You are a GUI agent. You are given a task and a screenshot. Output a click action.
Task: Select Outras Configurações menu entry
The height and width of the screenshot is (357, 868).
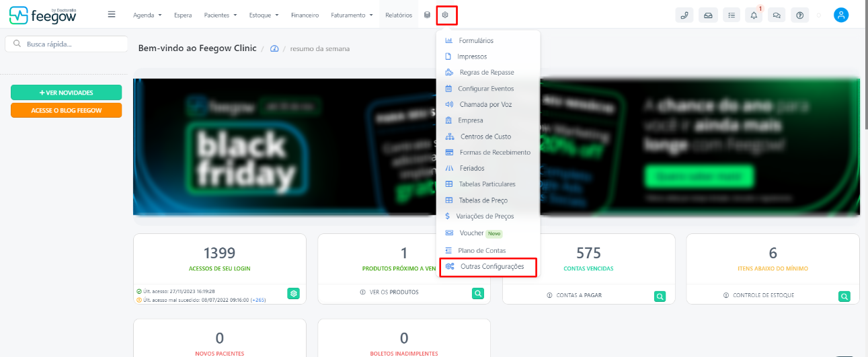[488, 267]
